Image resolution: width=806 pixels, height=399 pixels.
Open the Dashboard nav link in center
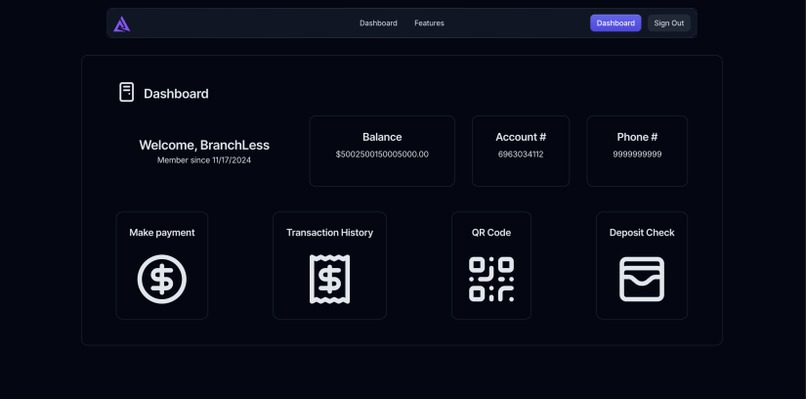click(378, 23)
